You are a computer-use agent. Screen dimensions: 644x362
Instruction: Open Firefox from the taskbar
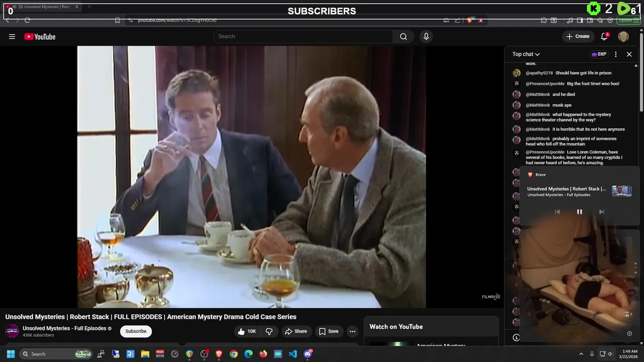click(263, 354)
